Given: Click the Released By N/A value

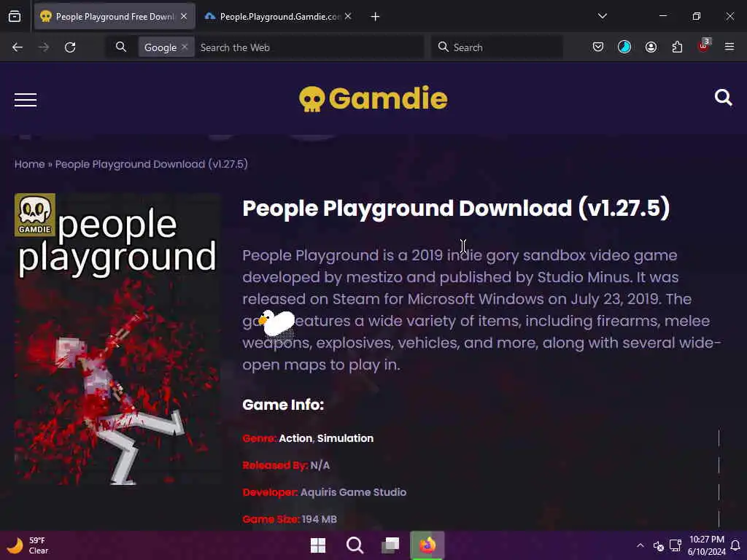Looking at the screenshot, I should [x=320, y=465].
